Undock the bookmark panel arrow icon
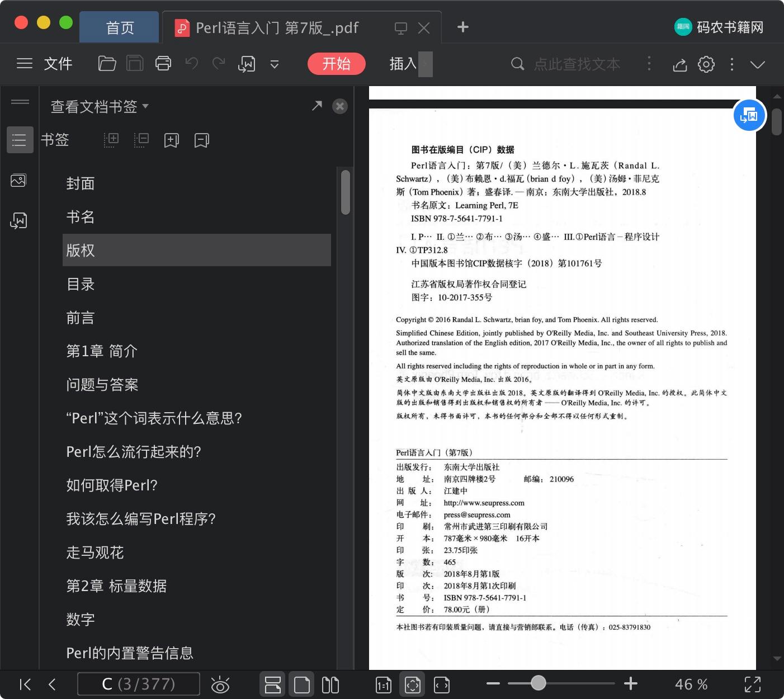This screenshot has height=699, width=784. [x=317, y=106]
